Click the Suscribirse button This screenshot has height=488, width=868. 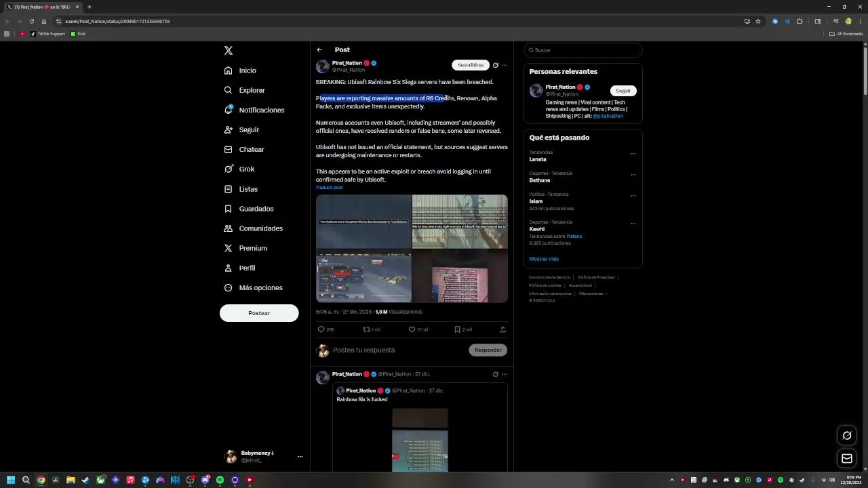pos(471,65)
